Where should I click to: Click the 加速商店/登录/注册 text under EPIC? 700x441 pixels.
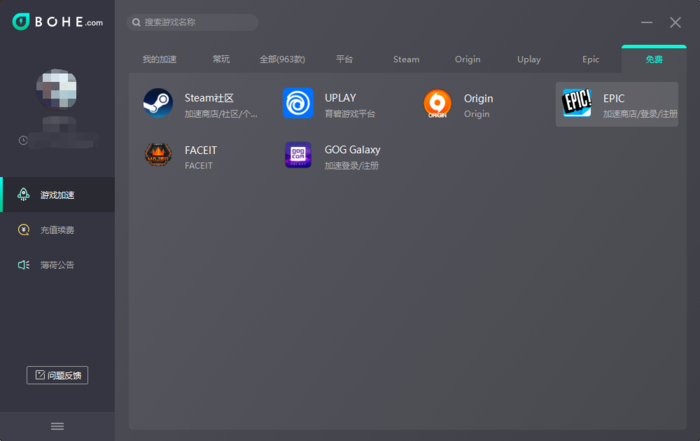pos(640,114)
